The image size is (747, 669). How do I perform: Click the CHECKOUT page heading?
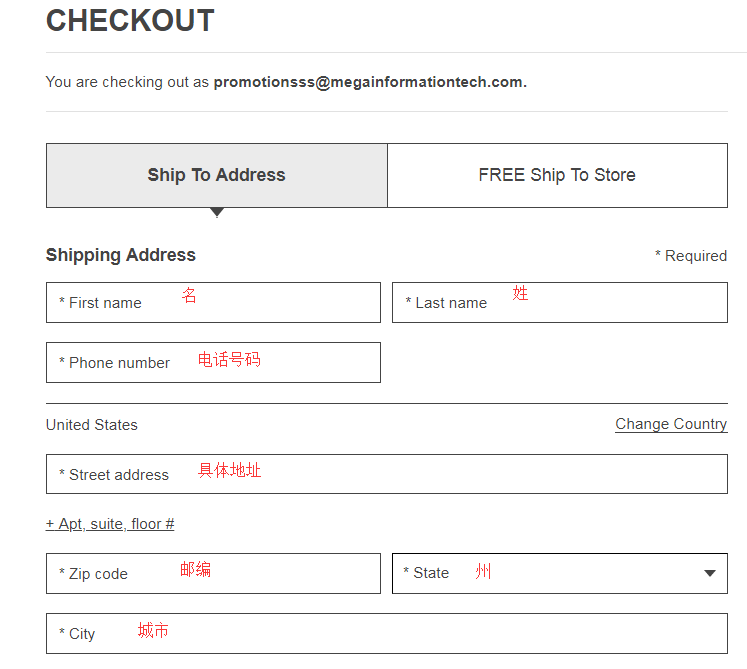(130, 21)
